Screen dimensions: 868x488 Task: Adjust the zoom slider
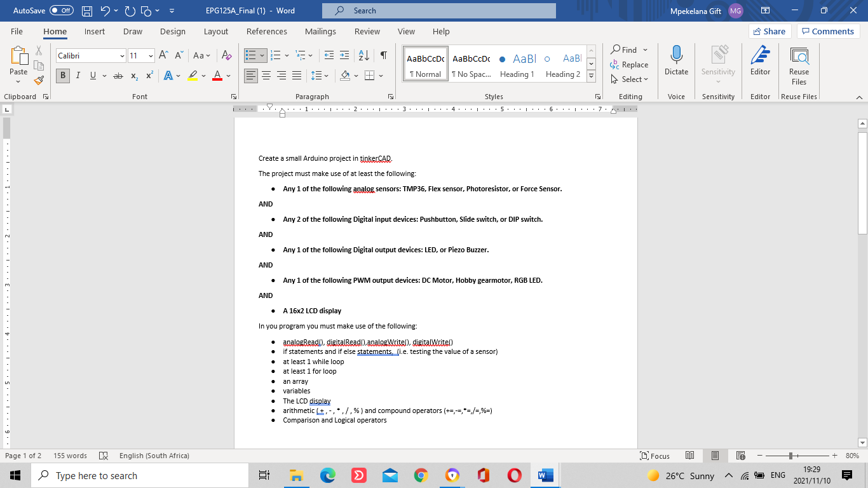[x=789, y=456]
